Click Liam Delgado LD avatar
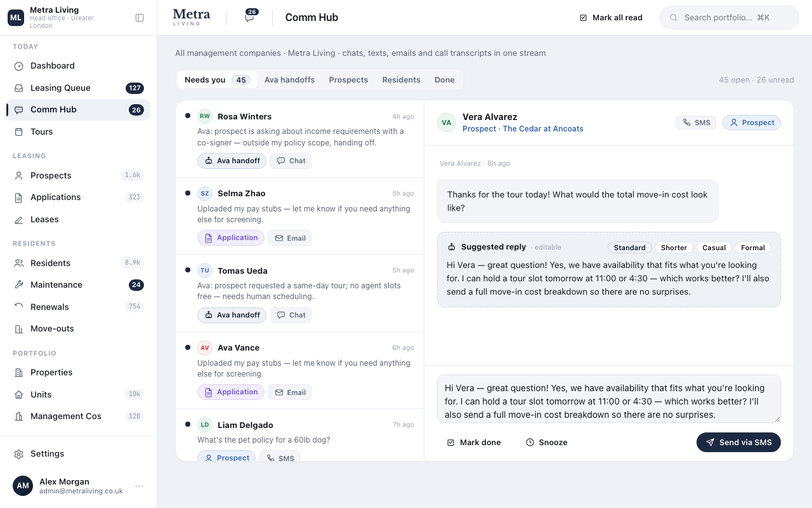This screenshot has height=508, width=812. pos(205,425)
